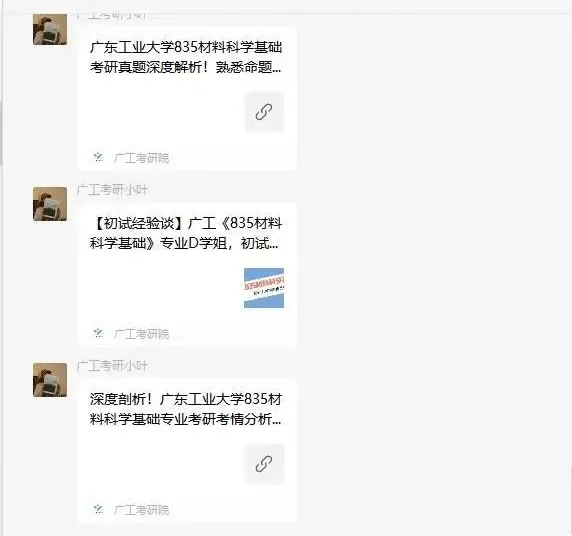
Task: Open the avatar beside the 初试经验谈 message
Action: pyautogui.click(x=50, y=204)
